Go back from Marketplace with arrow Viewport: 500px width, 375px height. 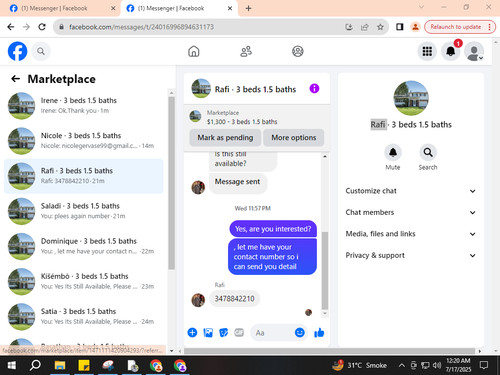point(15,79)
